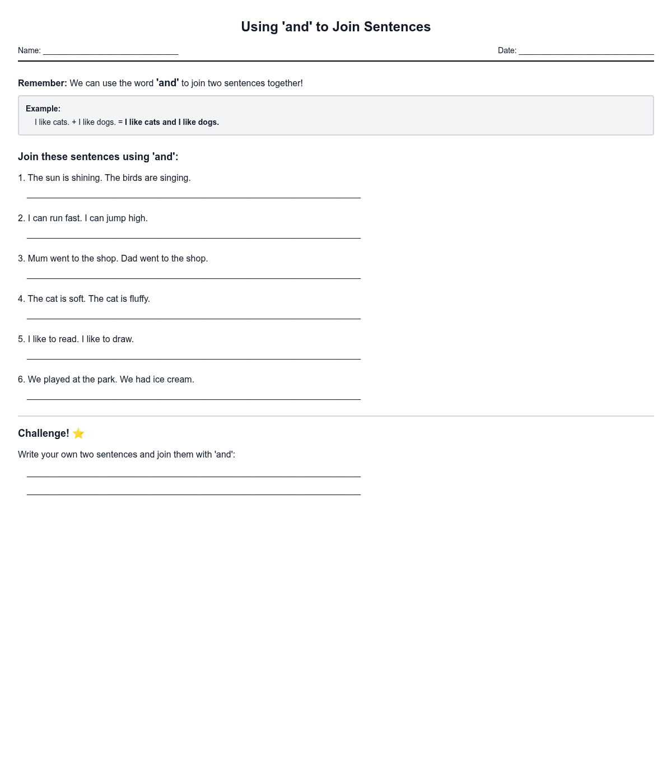Click the answer line for 'I like to read'
This screenshot has height=784, width=672.
pos(194,356)
